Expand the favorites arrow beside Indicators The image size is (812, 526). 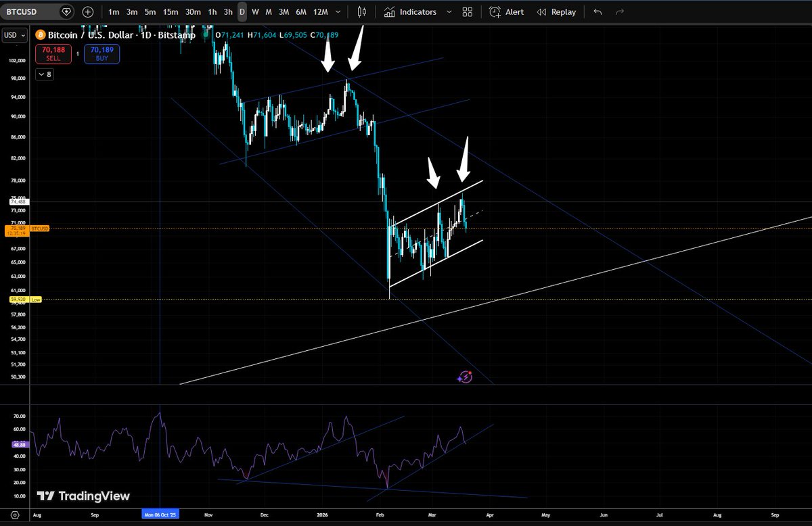[x=449, y=12]
